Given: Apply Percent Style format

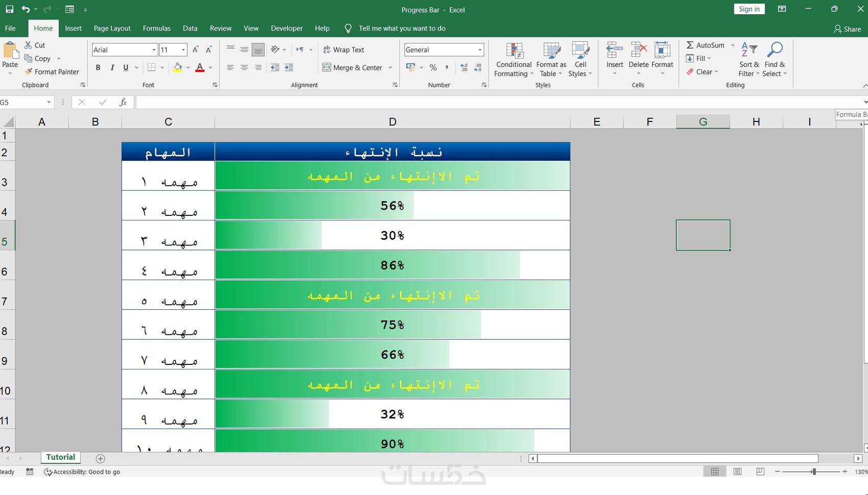Looking at the screenshot, I should pos(433,67).
